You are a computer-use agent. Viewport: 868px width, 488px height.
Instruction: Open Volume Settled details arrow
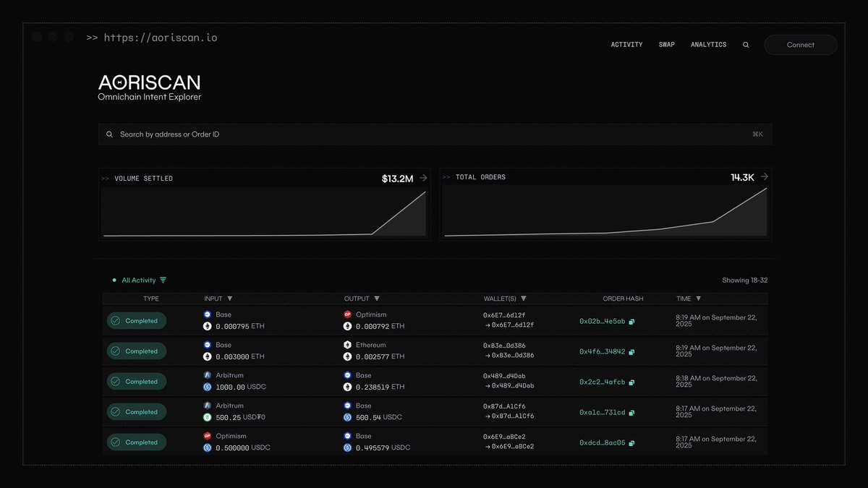pos(423,178)
